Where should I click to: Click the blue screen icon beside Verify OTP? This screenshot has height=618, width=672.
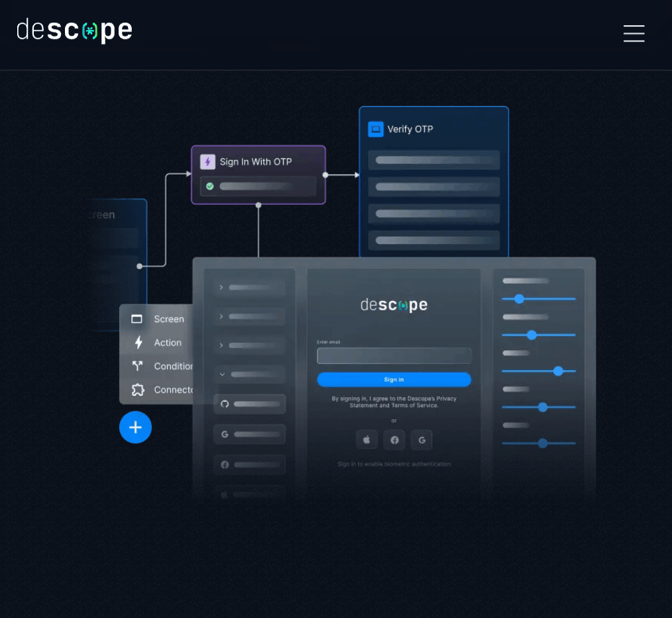click(x=375, y=129)
